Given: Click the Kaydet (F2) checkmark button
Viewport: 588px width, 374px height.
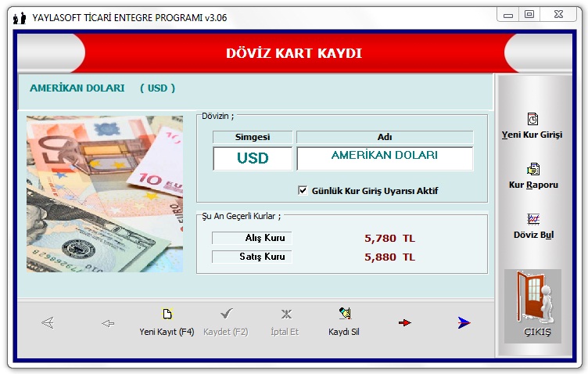Looking at the screenshot, I should [x=226, y=322].
